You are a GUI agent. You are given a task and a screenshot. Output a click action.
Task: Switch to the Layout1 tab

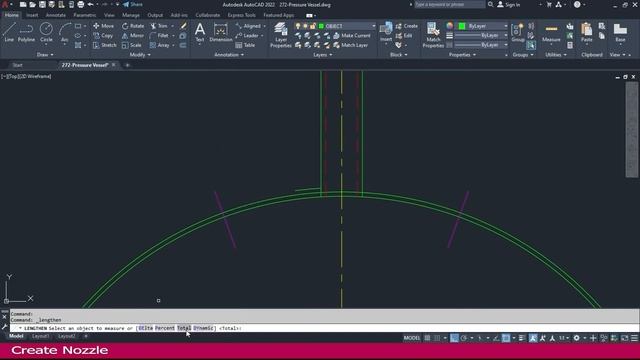tap(40, 336)
